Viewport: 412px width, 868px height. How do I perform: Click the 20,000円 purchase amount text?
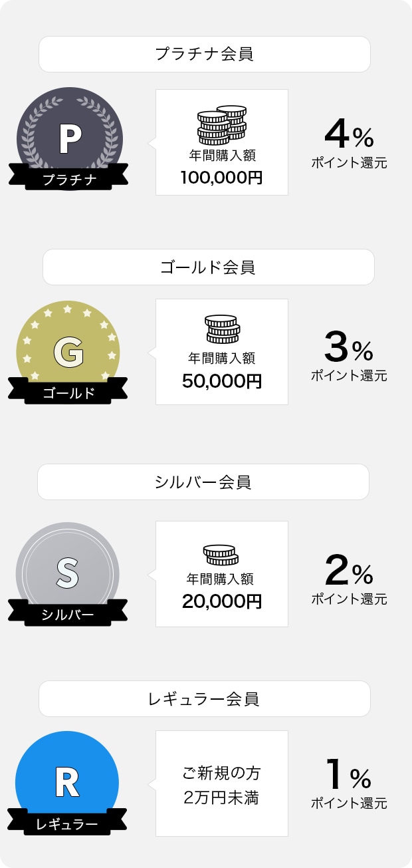[x=222, y=602]
